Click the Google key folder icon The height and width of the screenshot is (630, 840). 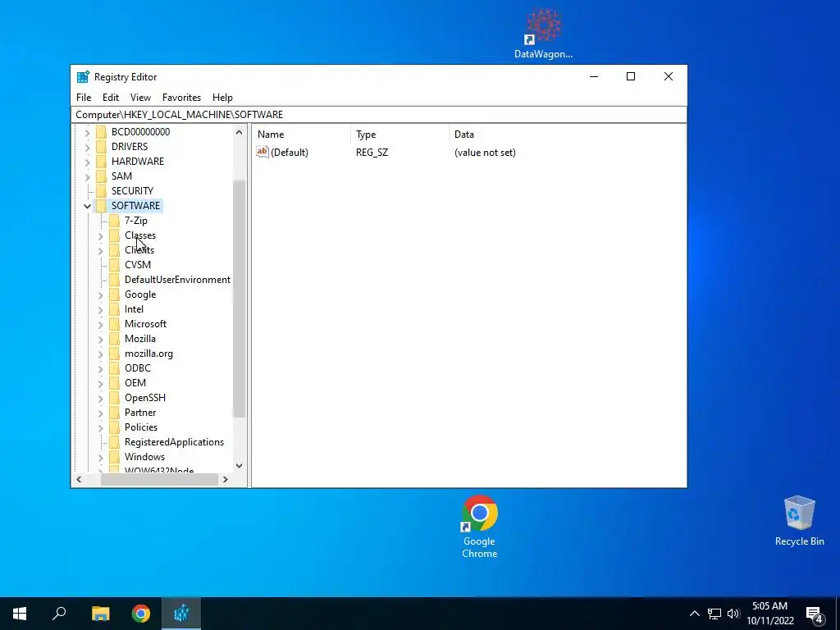[114, 294]
